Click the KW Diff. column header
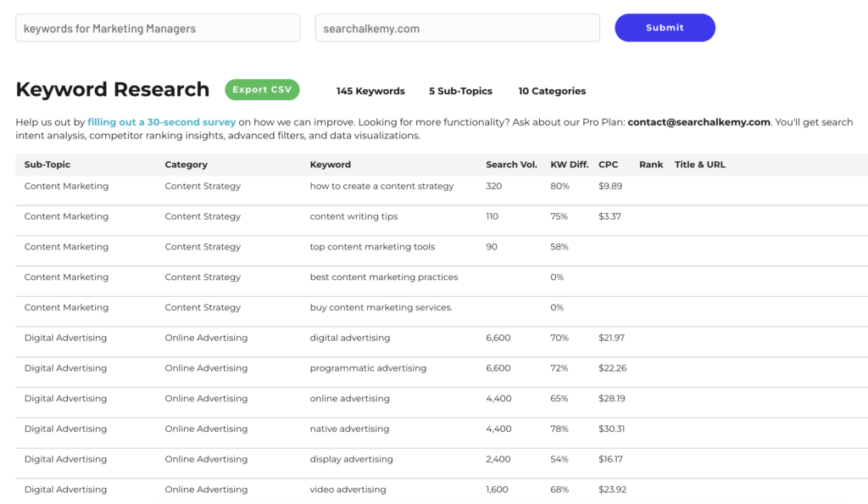This screenshot has height=504, width=868. coord(568,165)
